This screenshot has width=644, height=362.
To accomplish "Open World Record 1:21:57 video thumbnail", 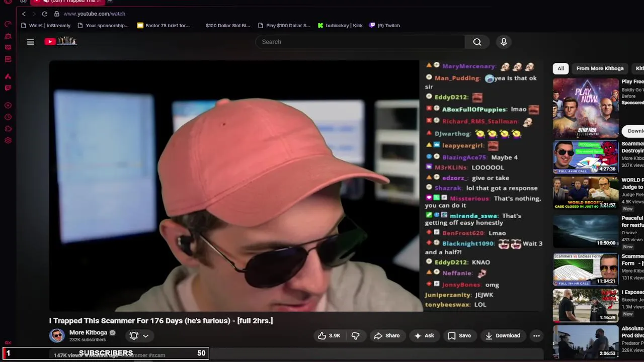I will pyautogui.click(x=586, y=193).
